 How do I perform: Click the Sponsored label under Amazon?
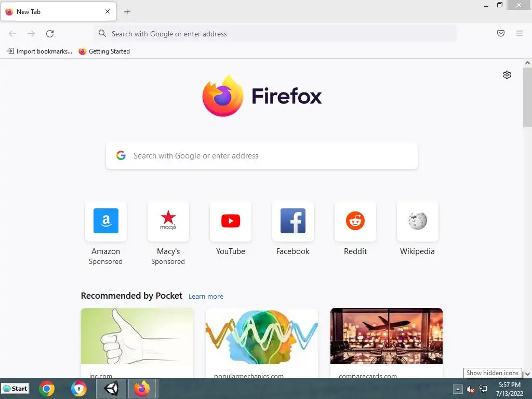pyautogui.click(x=105, y=262)
